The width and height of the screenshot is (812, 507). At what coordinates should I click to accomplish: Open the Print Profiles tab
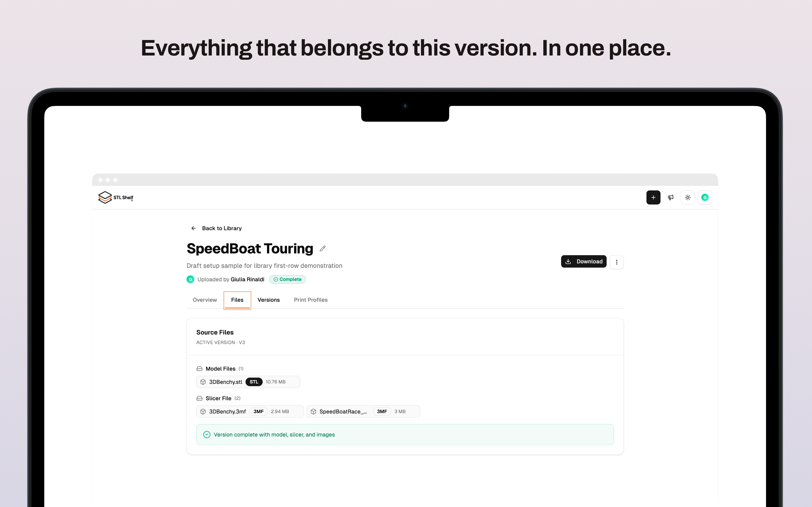(x=310, y=300)
